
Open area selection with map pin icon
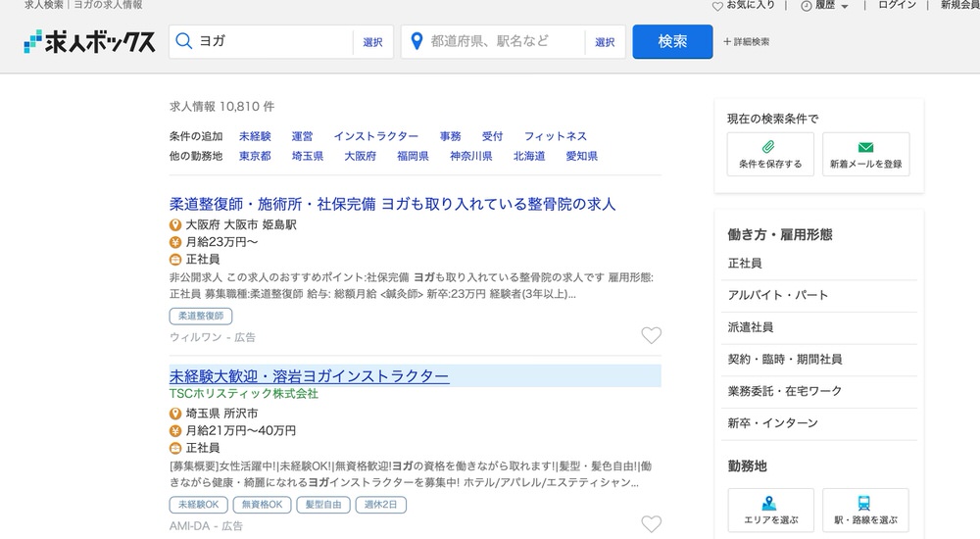769,503
